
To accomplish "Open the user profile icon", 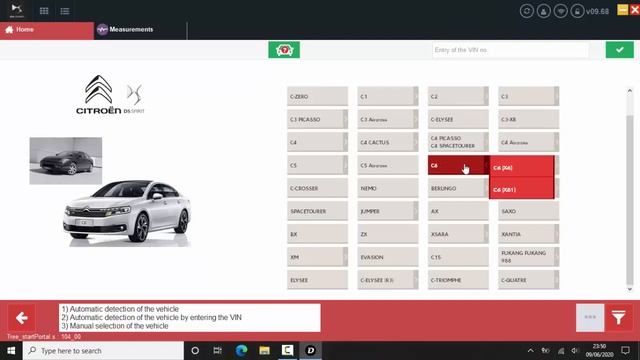I will [x=544, y=11].
